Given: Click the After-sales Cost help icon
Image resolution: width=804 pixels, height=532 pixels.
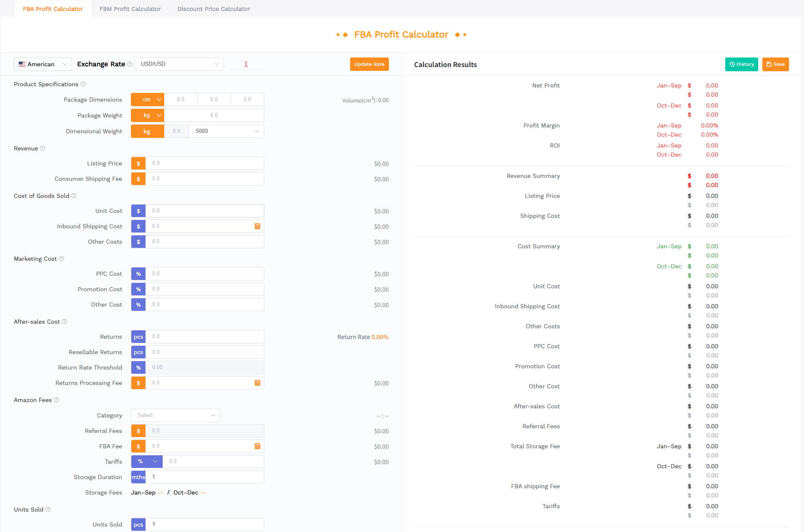Looking at the screenshot, I should (x=65, y=322).
